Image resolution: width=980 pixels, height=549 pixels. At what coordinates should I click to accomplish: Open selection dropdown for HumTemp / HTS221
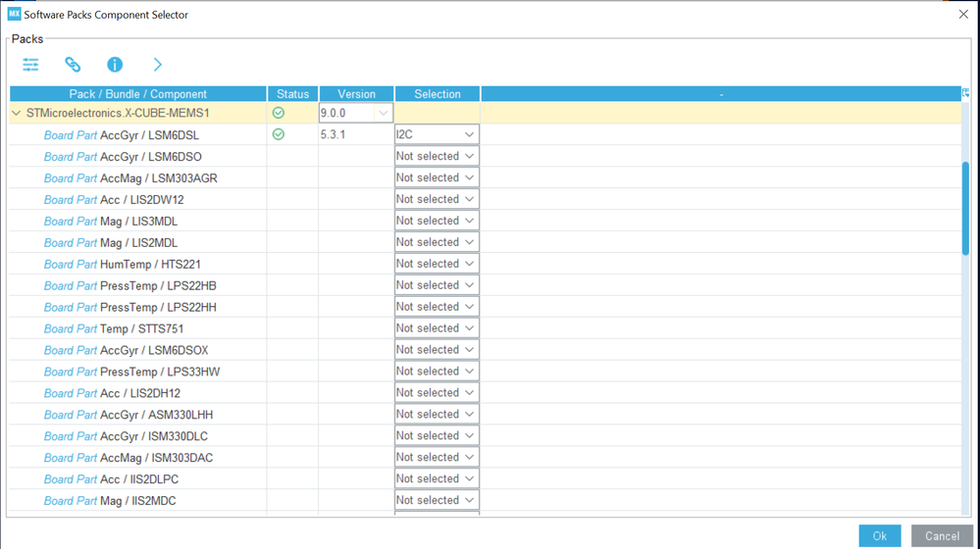point(437,264)
